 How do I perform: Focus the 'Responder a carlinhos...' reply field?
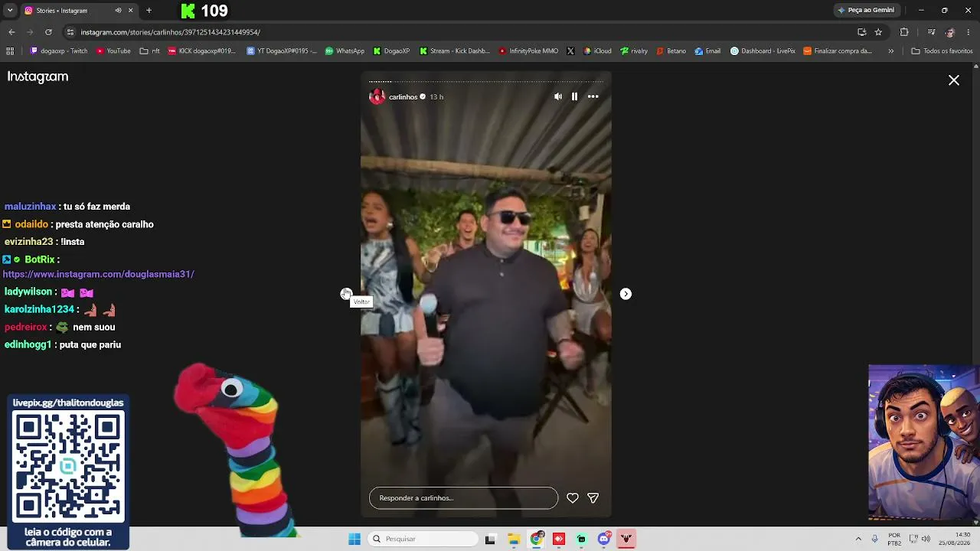[x=463, y=498]
